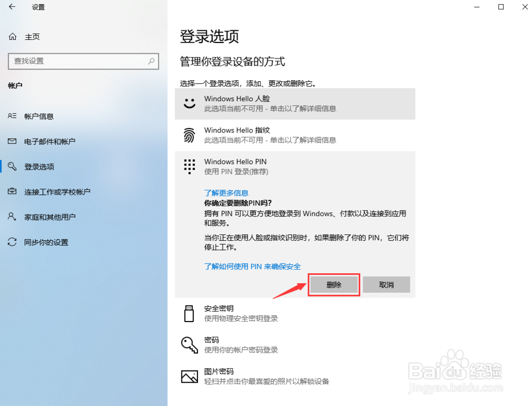Maximize the Settings window

click(501, 7)
